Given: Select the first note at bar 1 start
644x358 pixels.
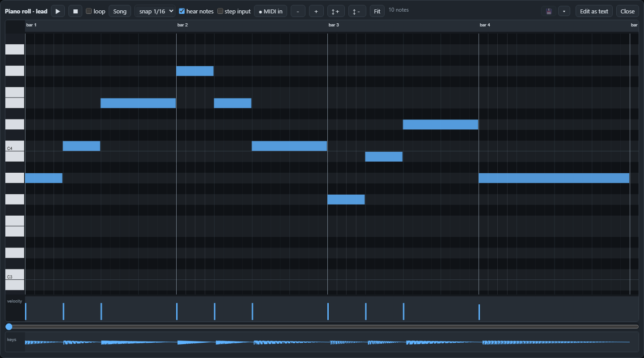Looking at the screenshot, I should tap(44, 178).
